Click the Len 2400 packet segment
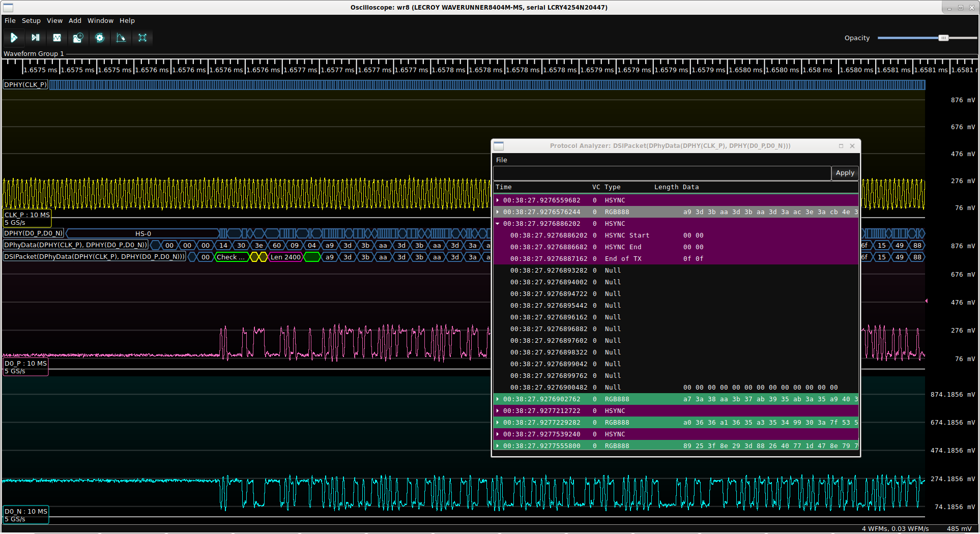Image resolution: width=980 pixels, height=534 pixels. pos(285,257)
